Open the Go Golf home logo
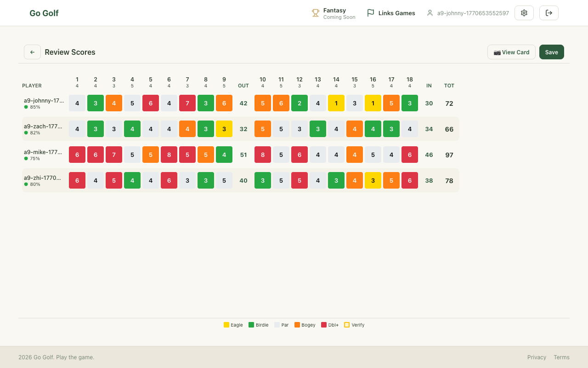The width and height of the screenshot is (588, 368). (44, 13)
